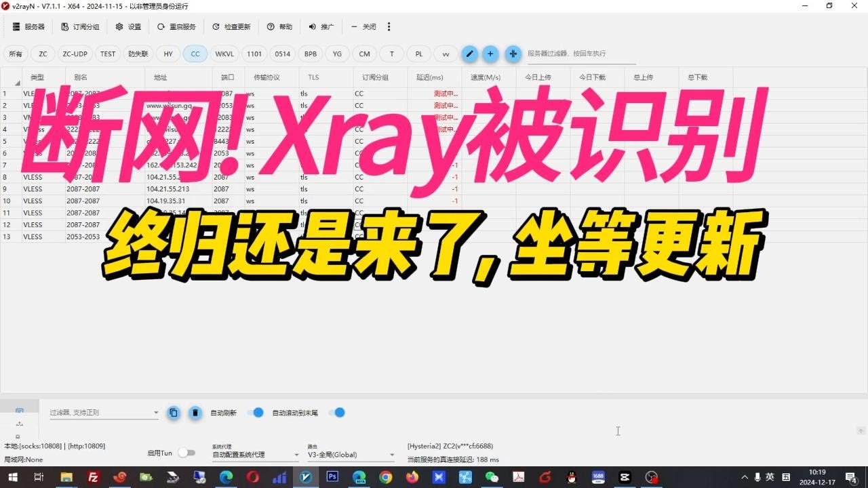This screenshot has height=488, width=868.
Task: Open CapCut icon in the taskbar
Action: tap(625, 477)
